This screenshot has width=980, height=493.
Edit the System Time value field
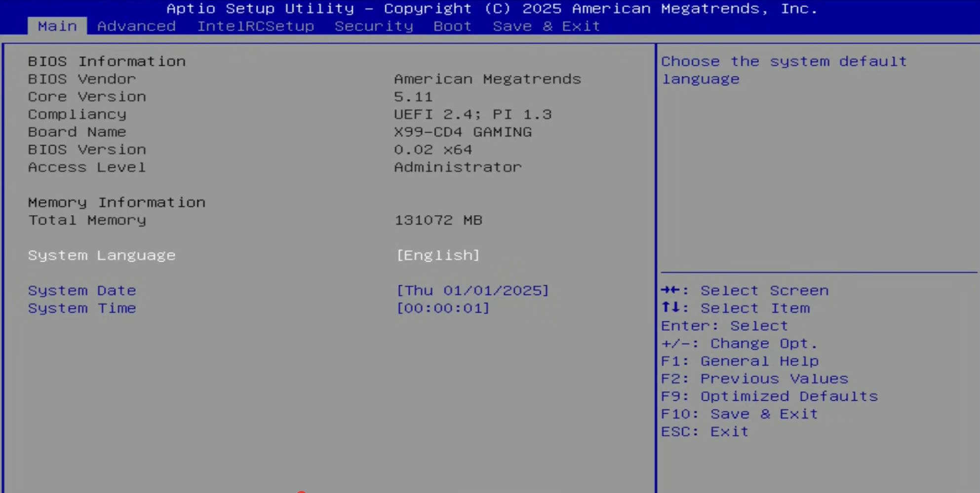tap(443, 308)
